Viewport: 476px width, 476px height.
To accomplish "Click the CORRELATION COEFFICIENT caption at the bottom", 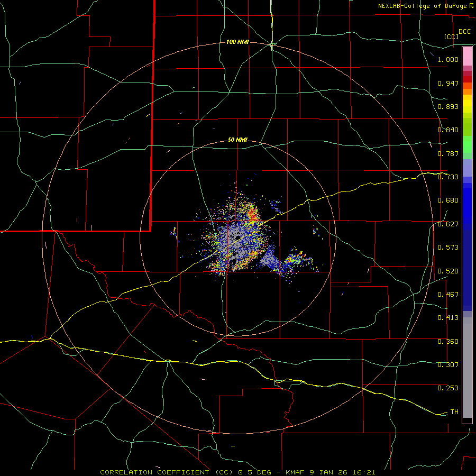I will pyautogui.click(x=237, y=472).
